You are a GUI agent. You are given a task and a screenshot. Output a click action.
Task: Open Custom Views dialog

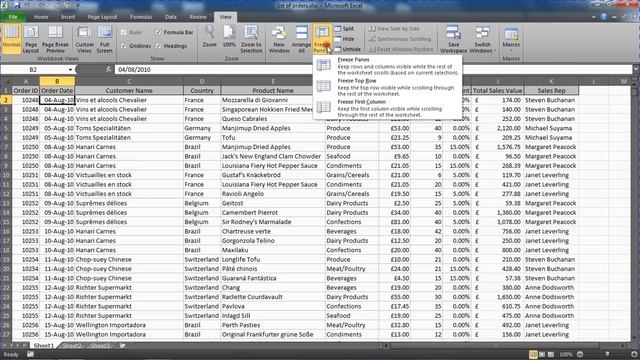pos(84,39)
